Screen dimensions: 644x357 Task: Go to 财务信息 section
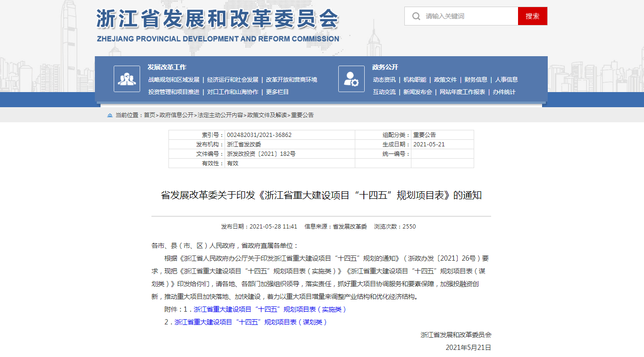[x=476, y=80]
